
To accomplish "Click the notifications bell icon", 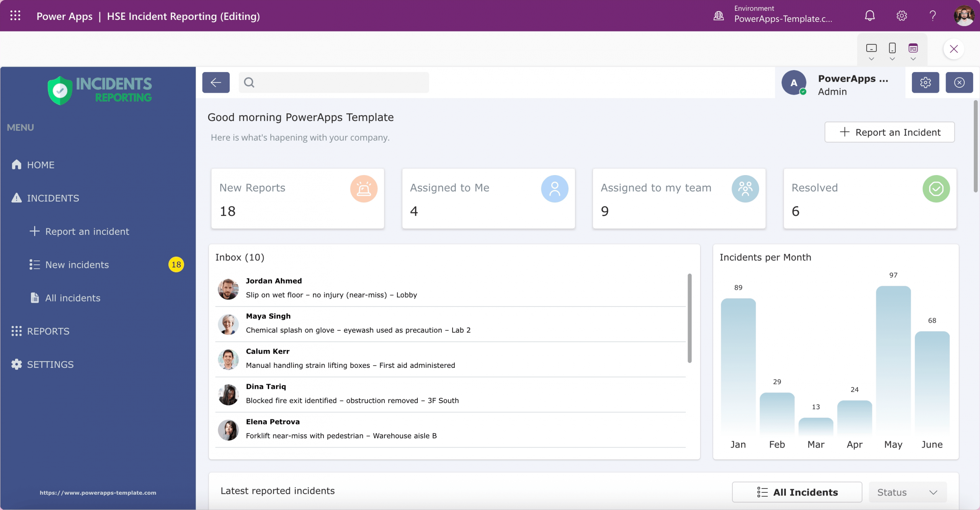I will click(x=869, y=15).
